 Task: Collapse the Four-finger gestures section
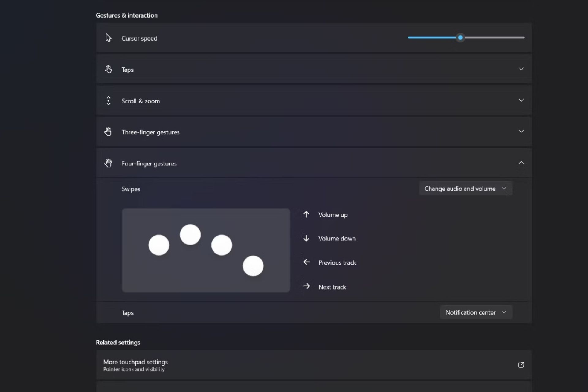tap(521, 163)
